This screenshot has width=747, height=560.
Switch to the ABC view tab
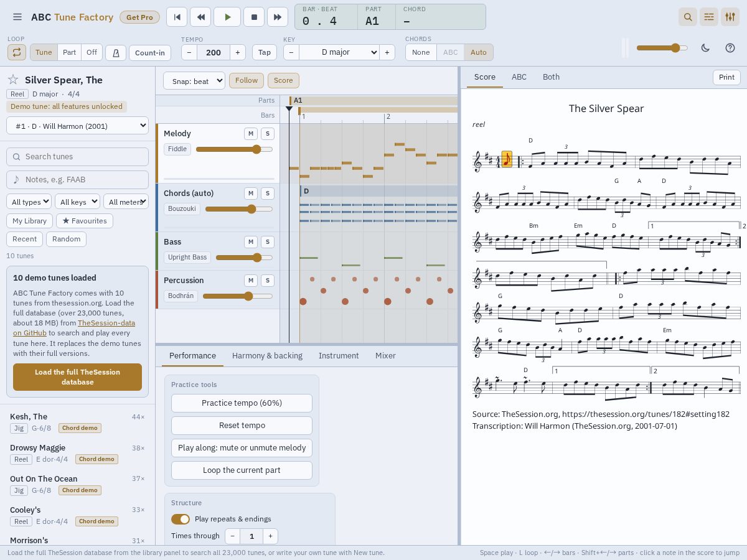point(519,77)
